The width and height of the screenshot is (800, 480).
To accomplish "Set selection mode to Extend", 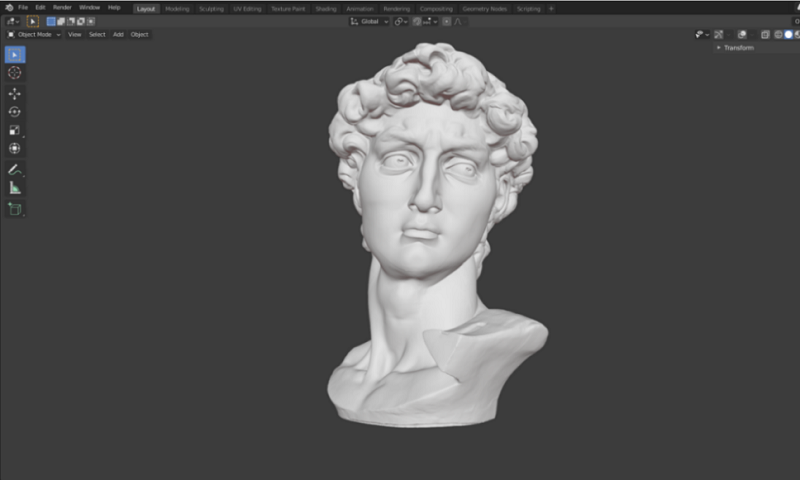I will tap(61, 21).
